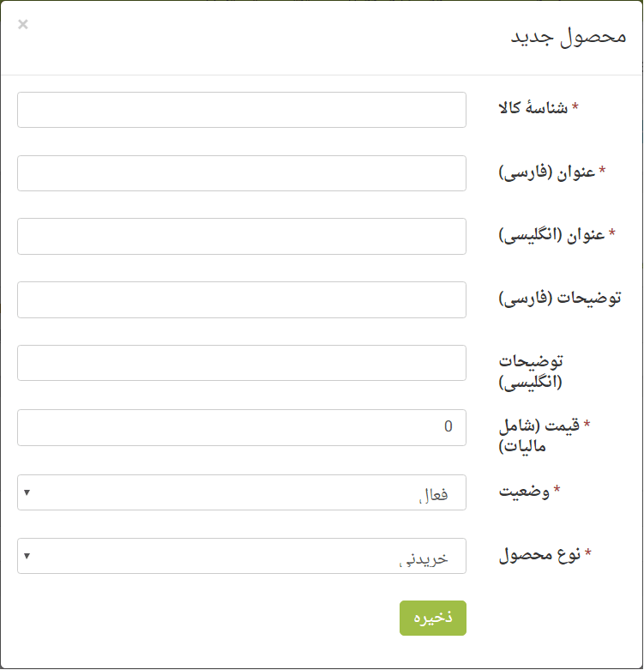Open the نوع محصول dropdown showing خریدنی
Image resolution: width=644 pixels, height=670 pixels.
pyautogui.click(x=242, y=556)
